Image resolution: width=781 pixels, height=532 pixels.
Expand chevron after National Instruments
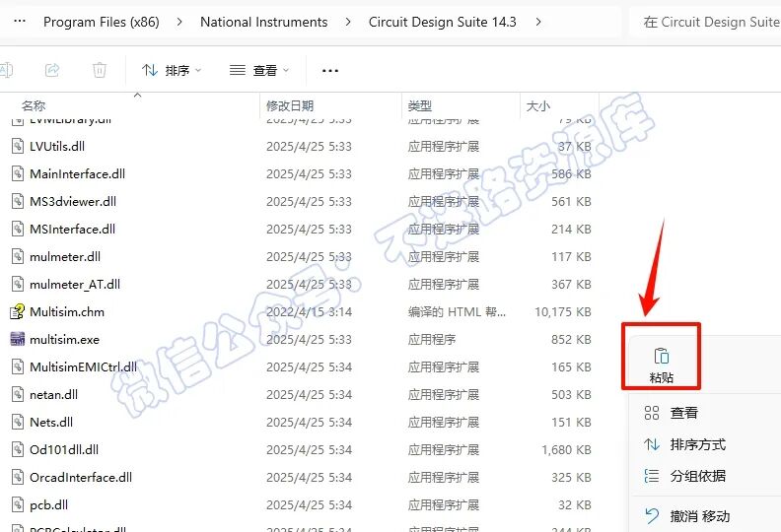pos(348,22)
